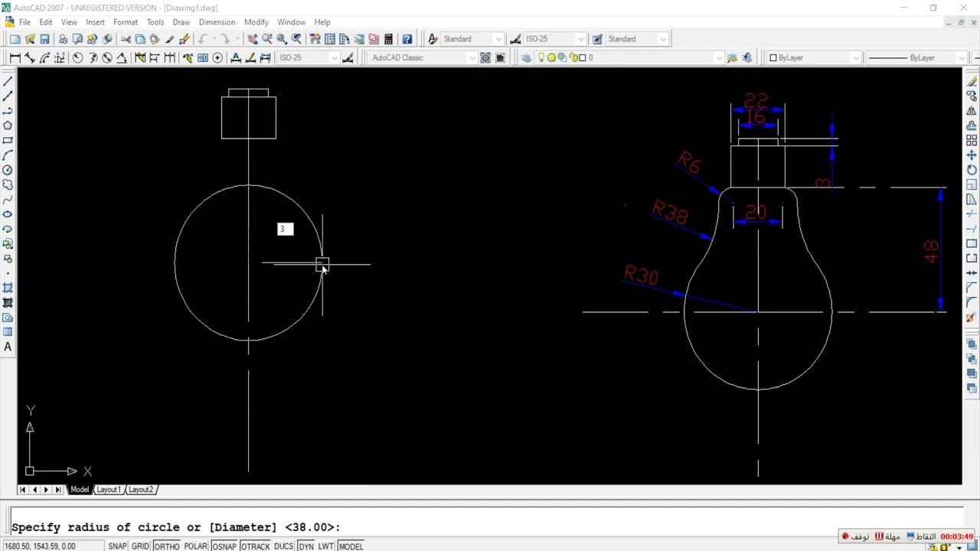Select the Angular dimension tool
980x551 pixels.
click(x=122, y=58)
